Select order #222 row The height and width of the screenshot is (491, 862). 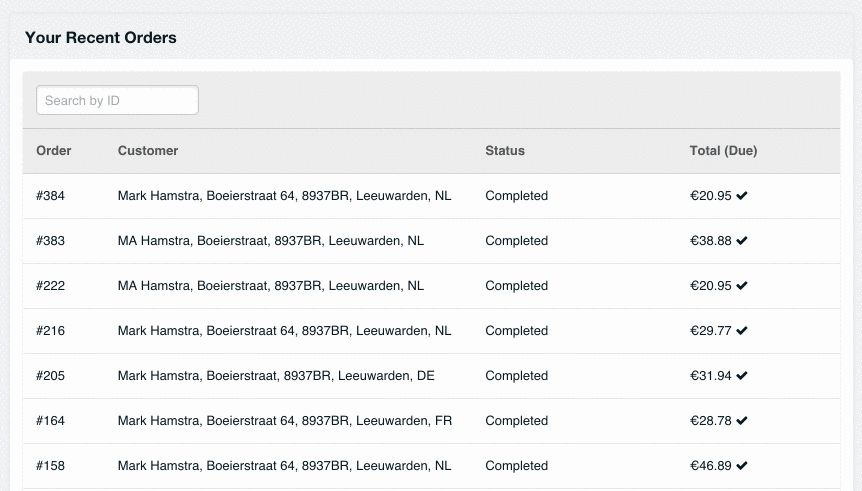[431, 286]
